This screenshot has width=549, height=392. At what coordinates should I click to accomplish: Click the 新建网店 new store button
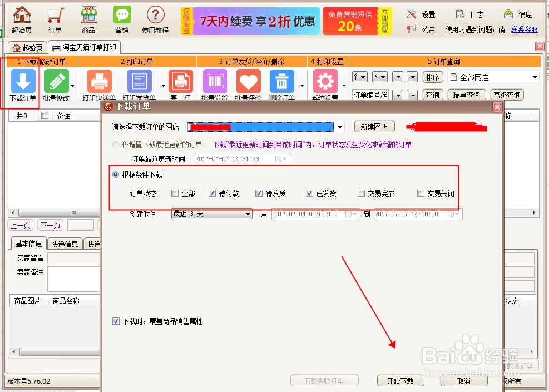click(x=374, y=126)
